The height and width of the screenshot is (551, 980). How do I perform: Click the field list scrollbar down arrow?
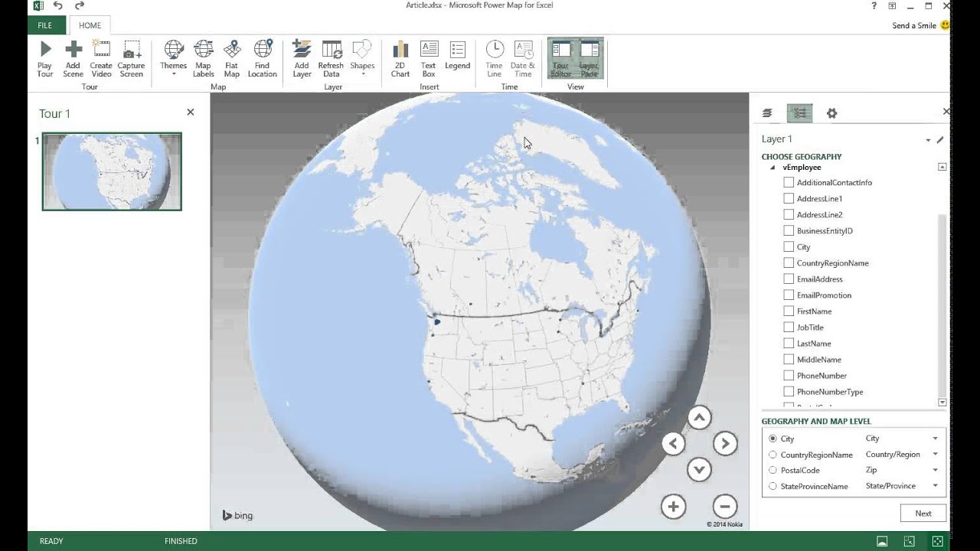[942, 403]
